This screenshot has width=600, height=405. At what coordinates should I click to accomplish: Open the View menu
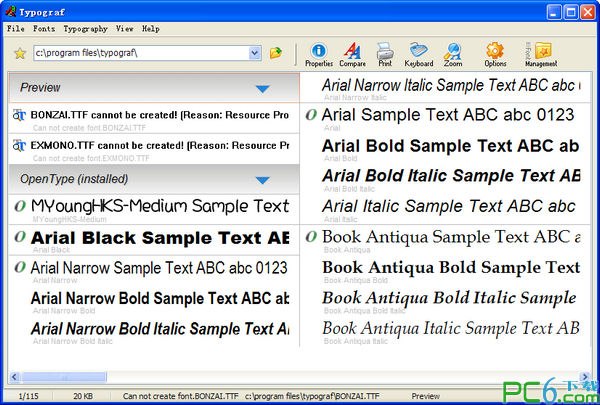pyautogui.click(x=125, y=29)
